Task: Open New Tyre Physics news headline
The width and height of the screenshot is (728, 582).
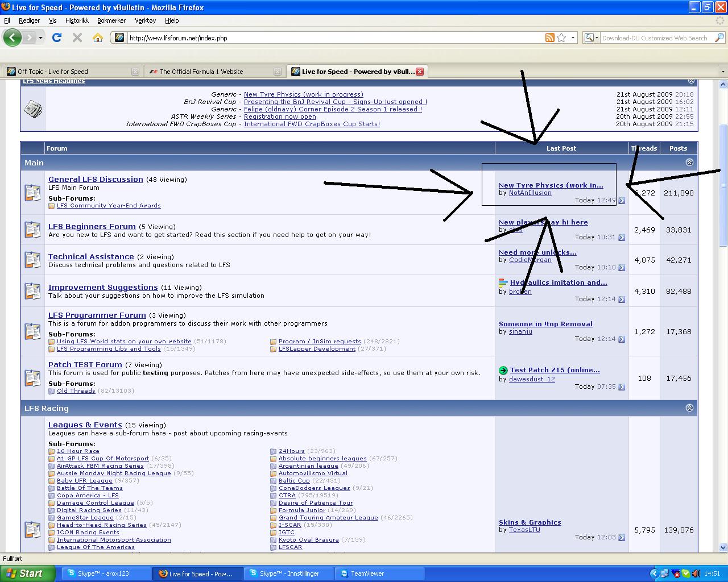Action: (x=303, y=94)
